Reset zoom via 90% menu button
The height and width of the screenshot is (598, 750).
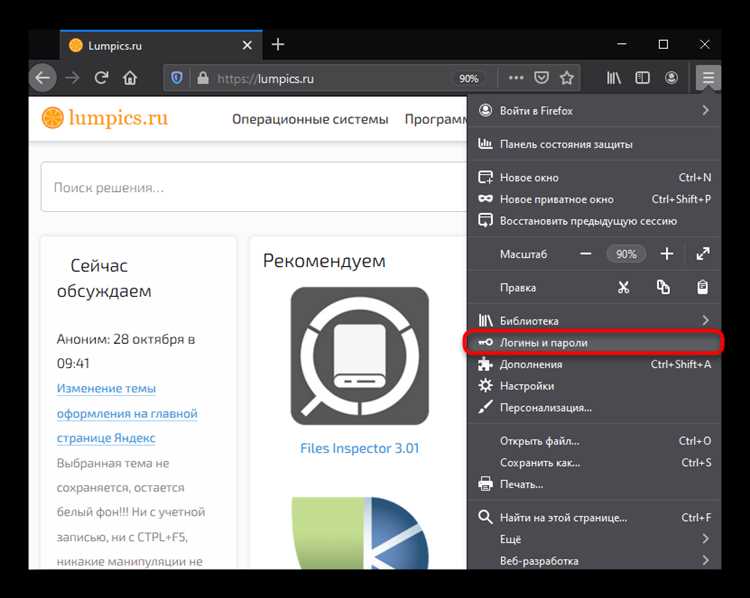626,254
